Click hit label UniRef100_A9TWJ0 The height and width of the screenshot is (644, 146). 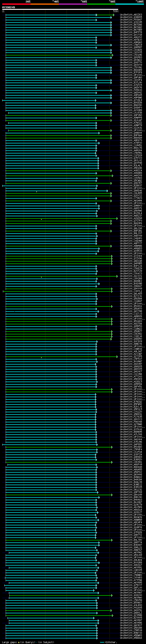click(x=131, y=40)
